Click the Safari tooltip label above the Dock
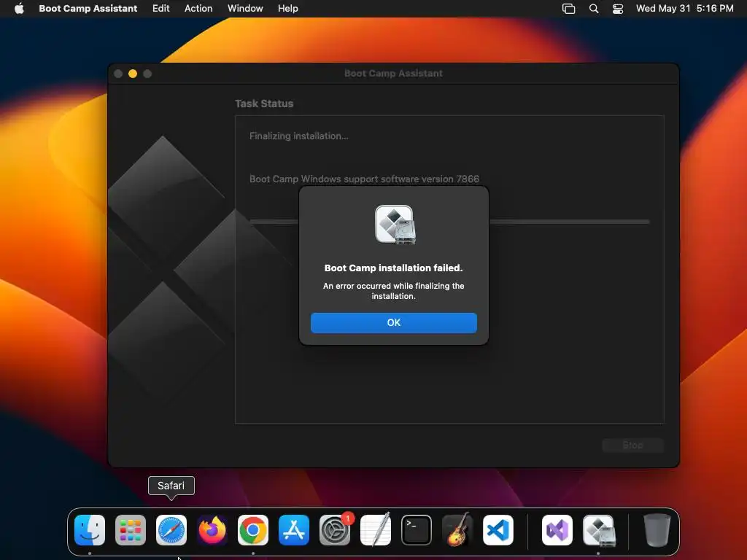The height and width of the screenshot is (560, 747). click(171, 486)
